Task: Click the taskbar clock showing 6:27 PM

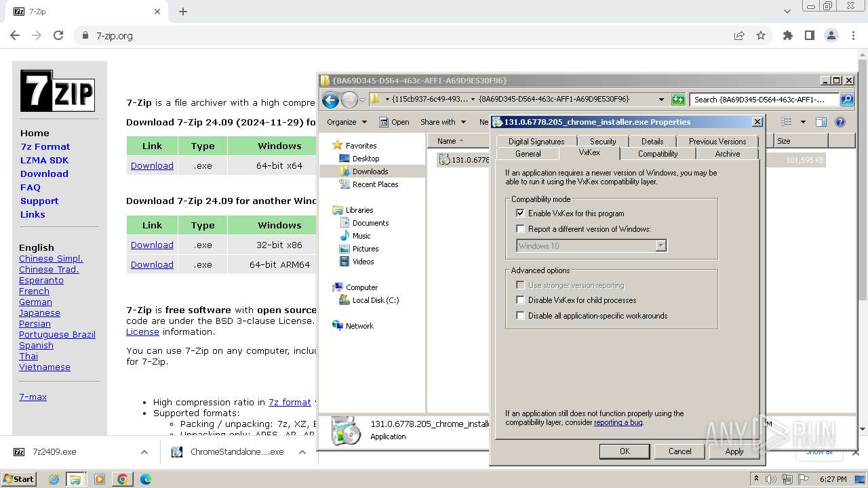Action: coord(833,479)
